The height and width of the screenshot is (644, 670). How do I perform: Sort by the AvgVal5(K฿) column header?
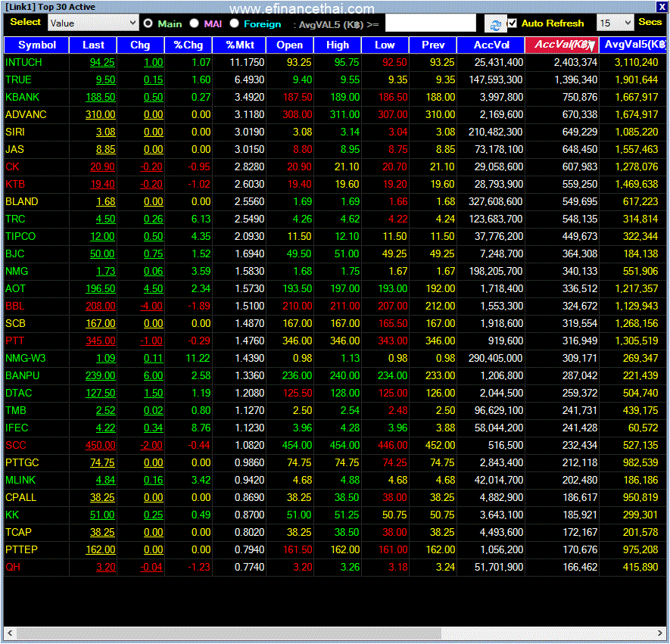tap(633, 45)
